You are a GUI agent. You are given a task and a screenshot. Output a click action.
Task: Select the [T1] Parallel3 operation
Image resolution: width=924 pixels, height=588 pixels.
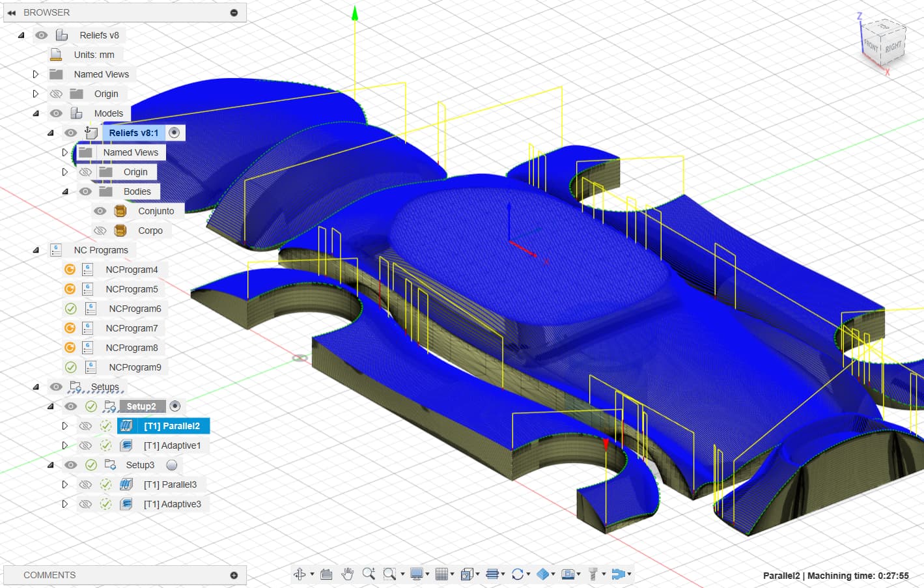tap(170, 484)
